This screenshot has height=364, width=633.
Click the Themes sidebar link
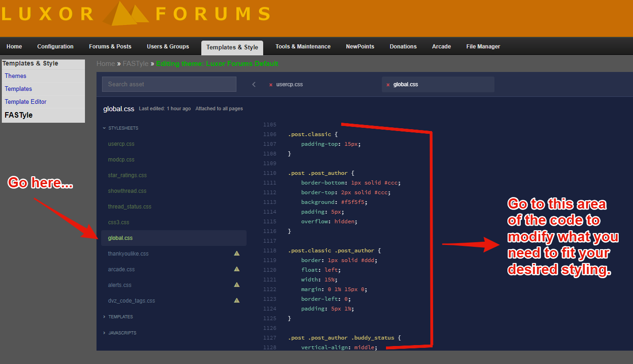pyautogui.click(x=16, y=76)
